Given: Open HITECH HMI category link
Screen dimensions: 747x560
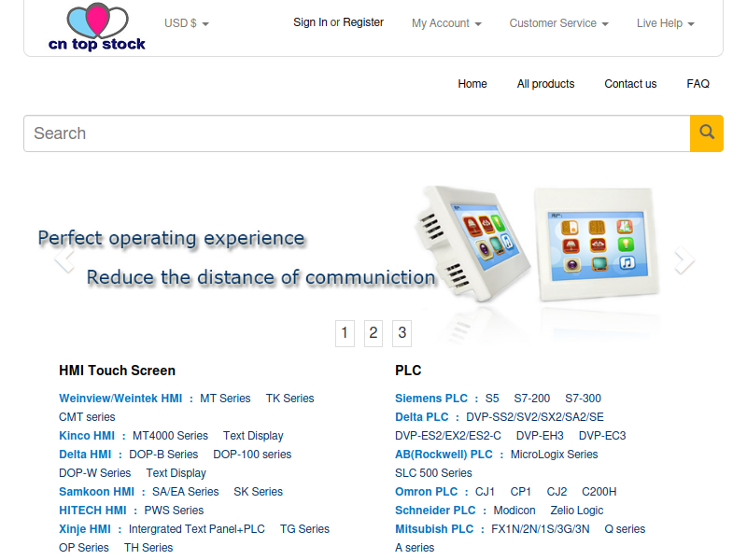Looking at the screenshot, I should (92, 511).
